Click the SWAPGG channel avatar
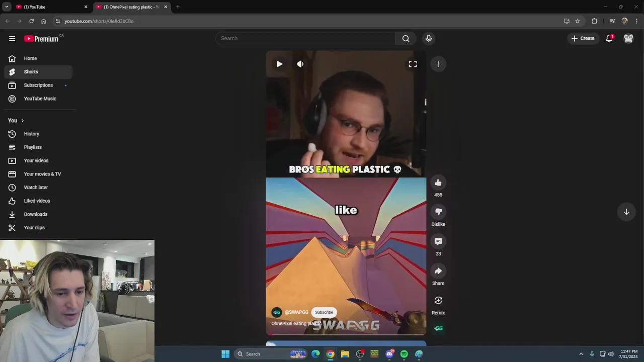This screenshot has height=362, width=644. (x=276, y=312)
